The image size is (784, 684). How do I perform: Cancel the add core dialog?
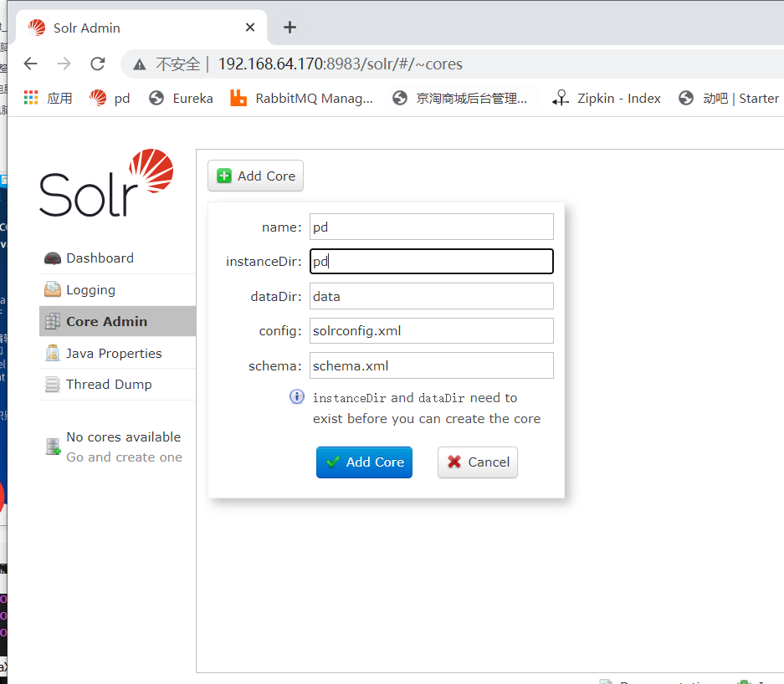point(478,462)
